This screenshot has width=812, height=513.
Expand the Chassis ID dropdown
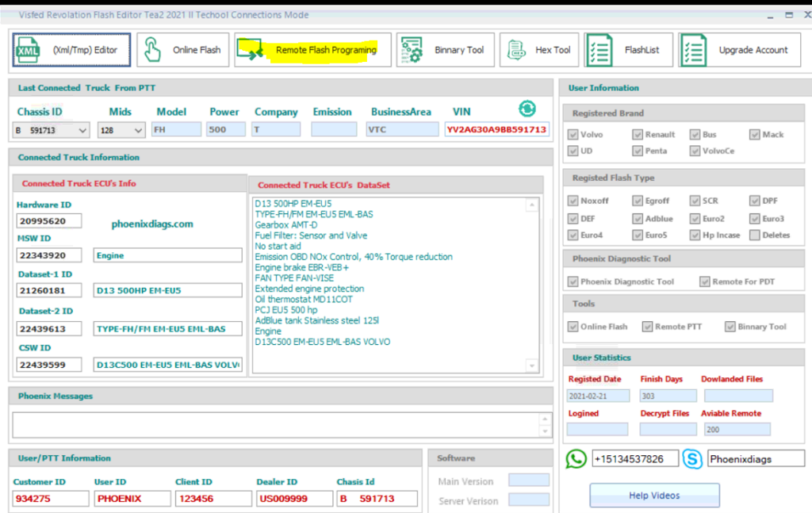(x=82, y=131)
